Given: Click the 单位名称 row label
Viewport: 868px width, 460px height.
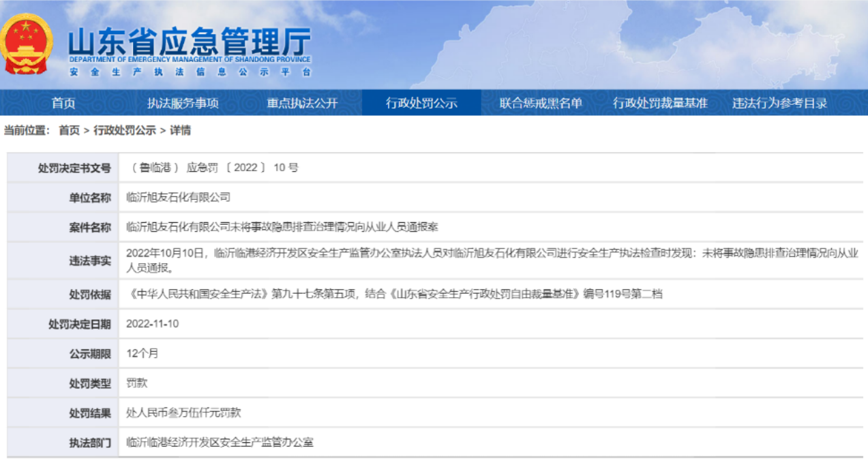Looking at the screenshot, I should pyautogui.click(x=90, y=198).
